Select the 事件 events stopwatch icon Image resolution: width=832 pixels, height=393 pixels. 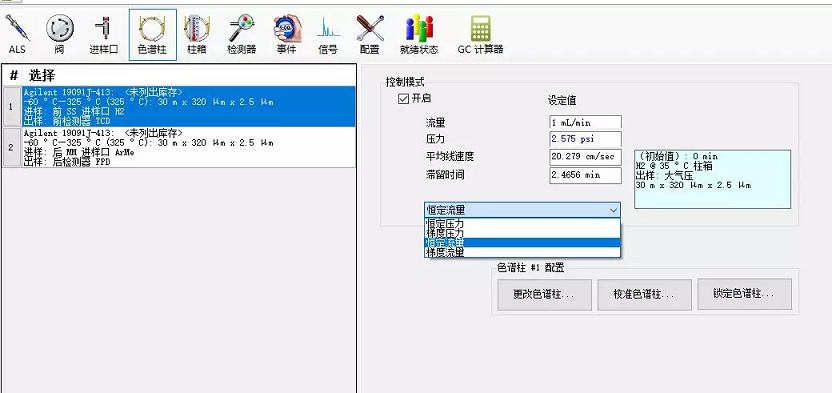(x=287, y=34)
